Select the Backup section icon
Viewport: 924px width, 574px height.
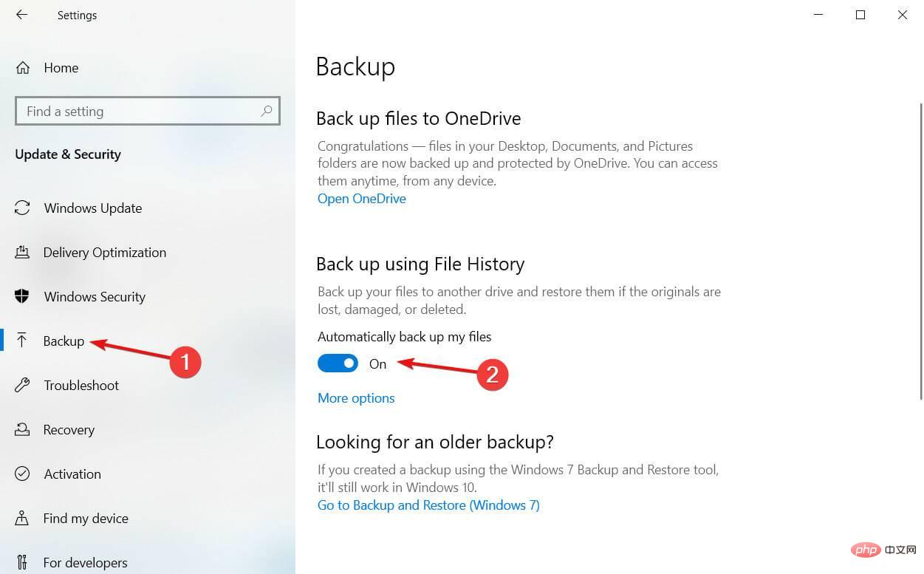pyautogui.click(x=21, y=341)
